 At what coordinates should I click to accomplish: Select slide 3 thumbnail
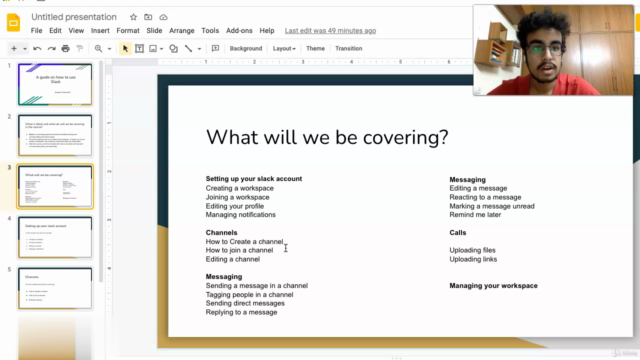click(x=55, y=187)
